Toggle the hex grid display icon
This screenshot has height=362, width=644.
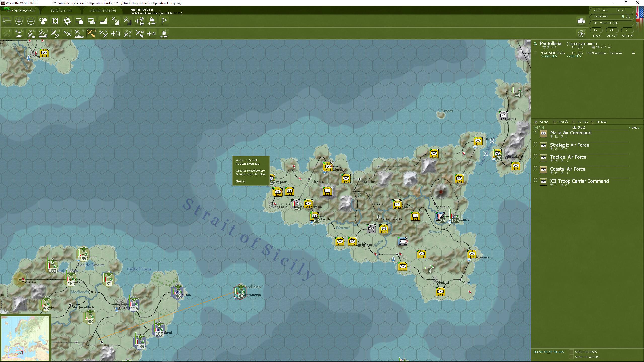43,21
